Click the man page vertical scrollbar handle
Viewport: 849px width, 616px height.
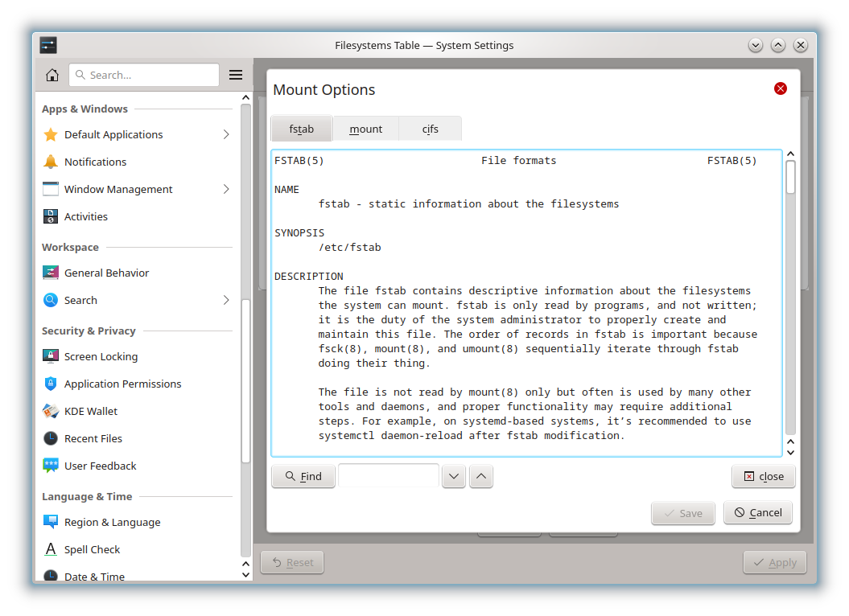(x=790, y=177)
